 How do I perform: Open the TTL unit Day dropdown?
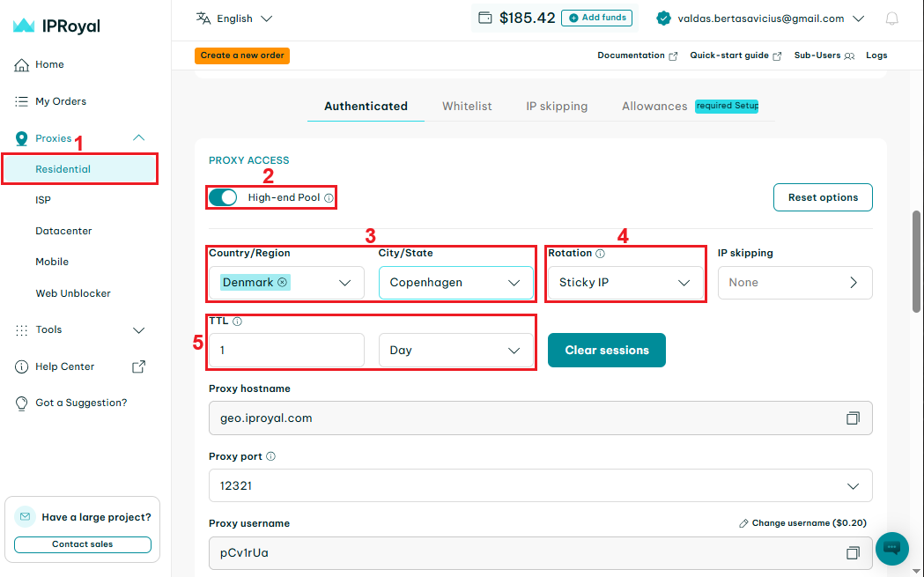(x=456, y=350)
